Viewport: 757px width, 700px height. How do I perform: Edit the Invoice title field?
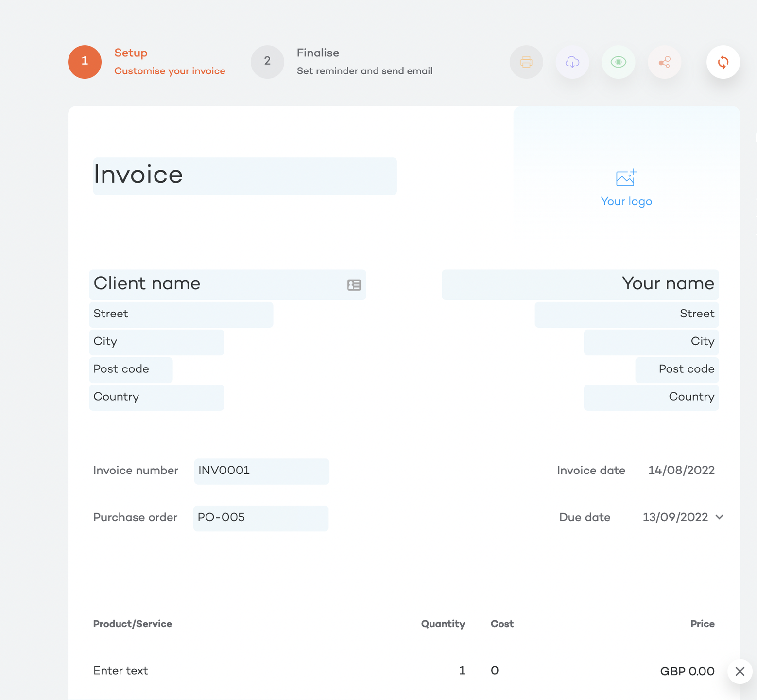pos(245,176)
